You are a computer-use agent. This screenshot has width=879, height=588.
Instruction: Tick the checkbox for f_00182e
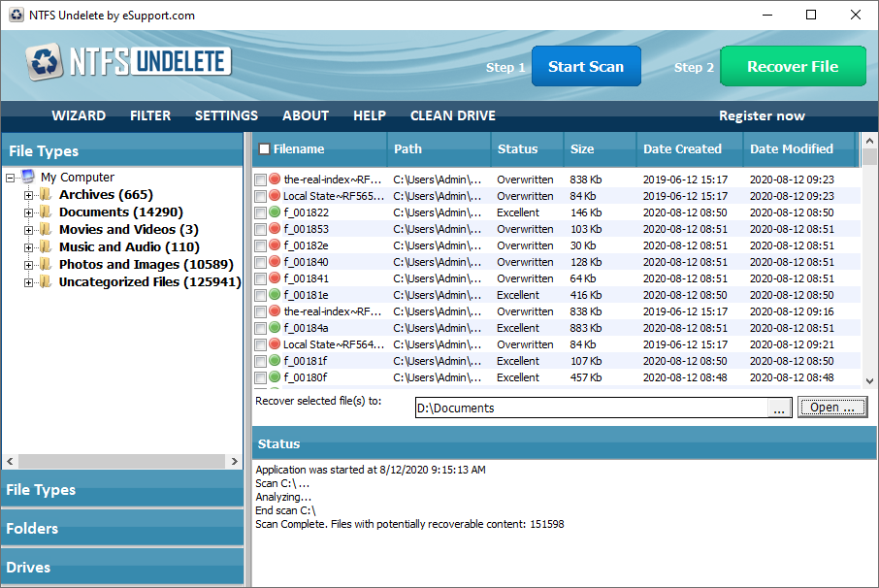click(260, 246)
